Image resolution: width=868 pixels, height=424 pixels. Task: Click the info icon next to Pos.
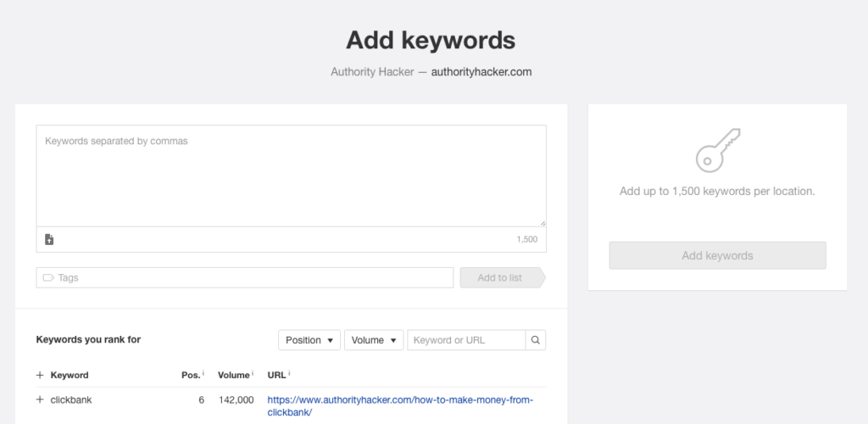tap(203, 374)
